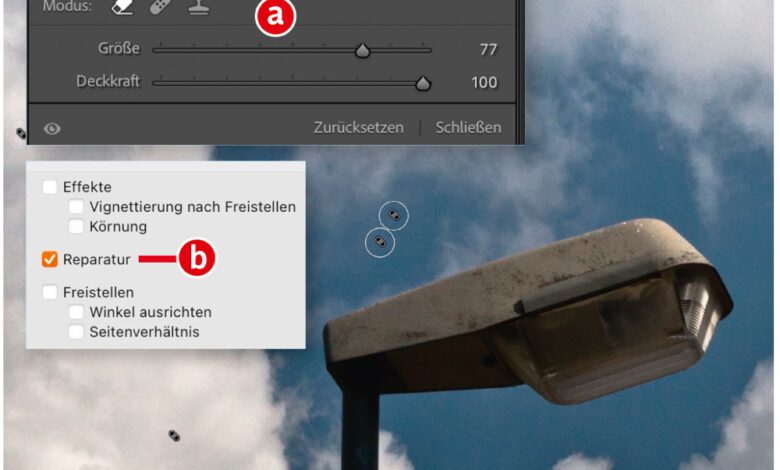Select healing pin on the bottom cloud
The width and height of the screenshot is (780, 470).
pos(174,435)
